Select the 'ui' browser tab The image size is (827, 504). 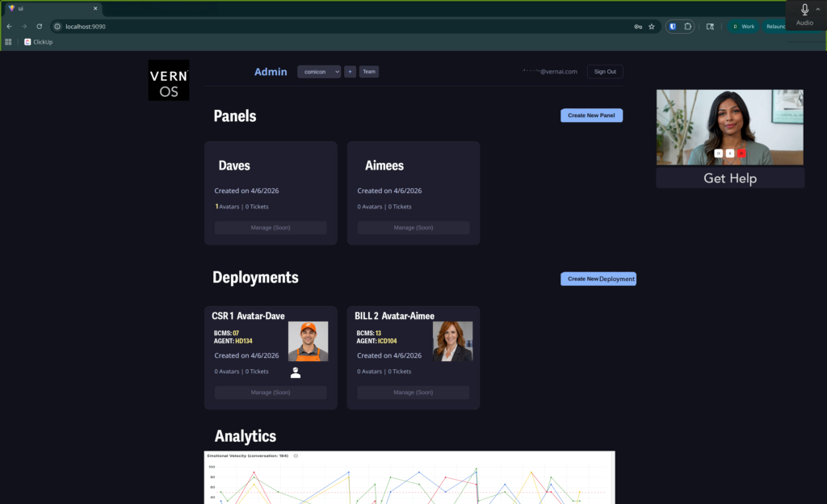pyautogui.click(x=48, y=8)
